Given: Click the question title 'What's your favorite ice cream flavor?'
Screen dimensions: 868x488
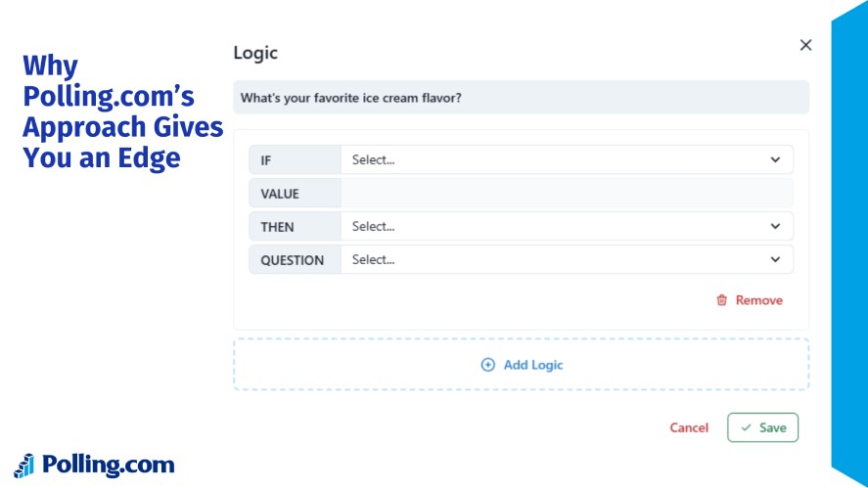Looking at the screenshot, I should tap(351, 98).
